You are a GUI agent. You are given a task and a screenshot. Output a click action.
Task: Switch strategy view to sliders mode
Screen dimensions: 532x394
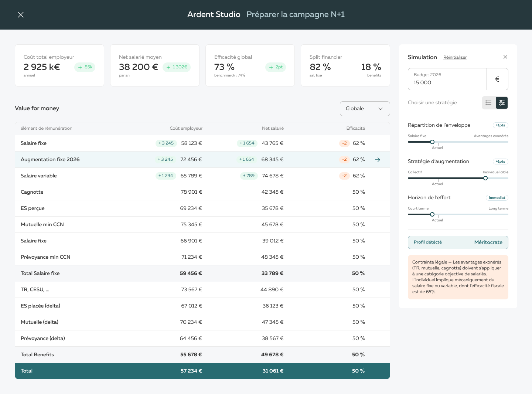coord(501,103)
